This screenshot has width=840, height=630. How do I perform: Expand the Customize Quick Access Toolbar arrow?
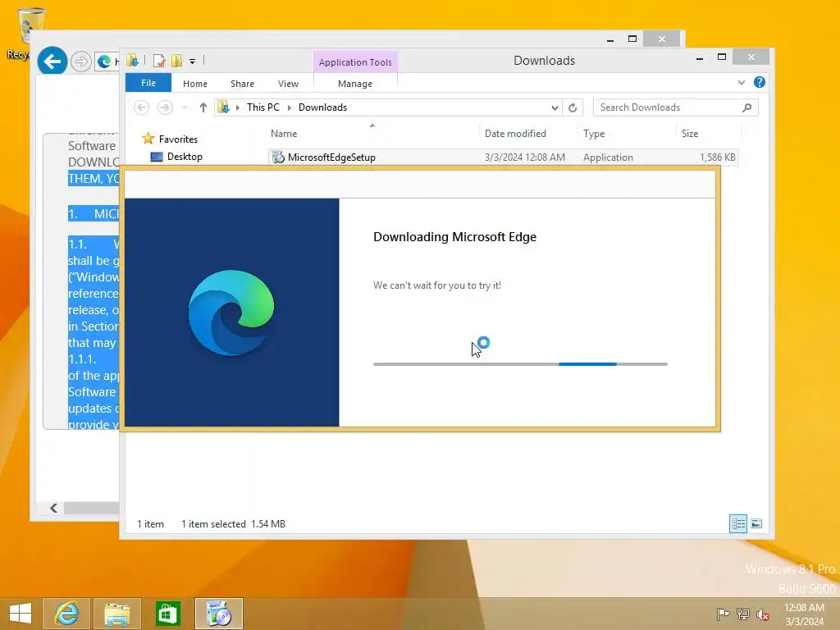(192, 61)
